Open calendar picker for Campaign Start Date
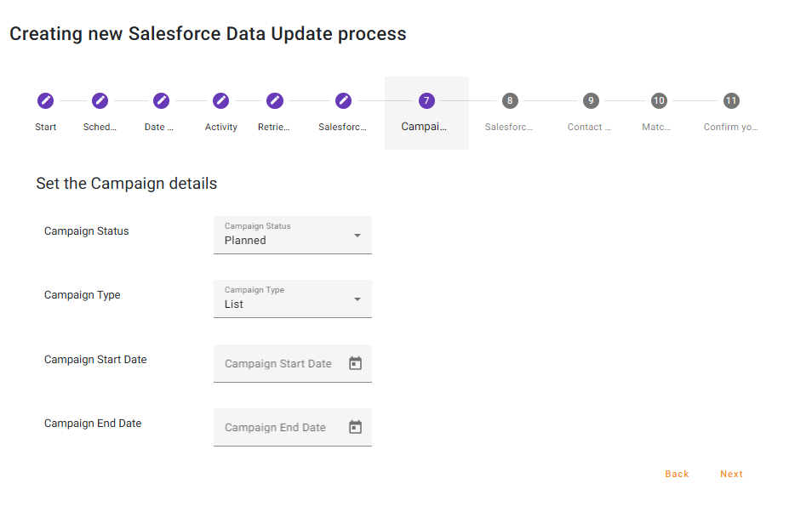This screenshot has width=812, height=512. (356, 363)
